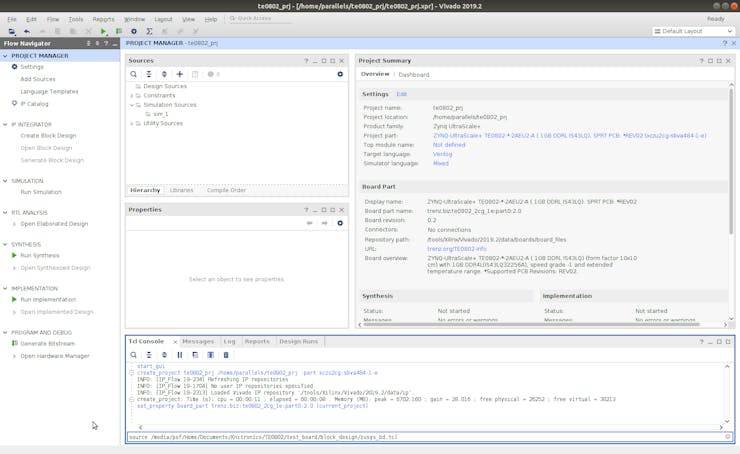This screenshot has height=454, width=740.
Task: Collapse all items in Sources panel
Action: coord(149,74)
